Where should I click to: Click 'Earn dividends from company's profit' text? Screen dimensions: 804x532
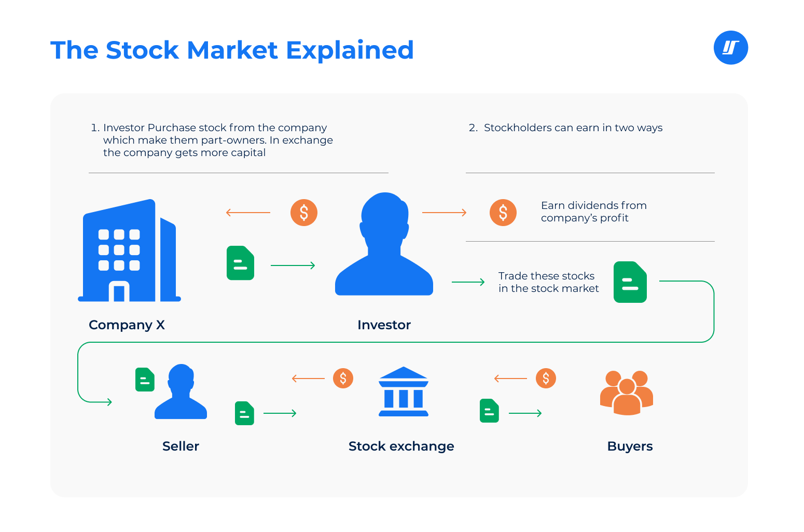594,212
